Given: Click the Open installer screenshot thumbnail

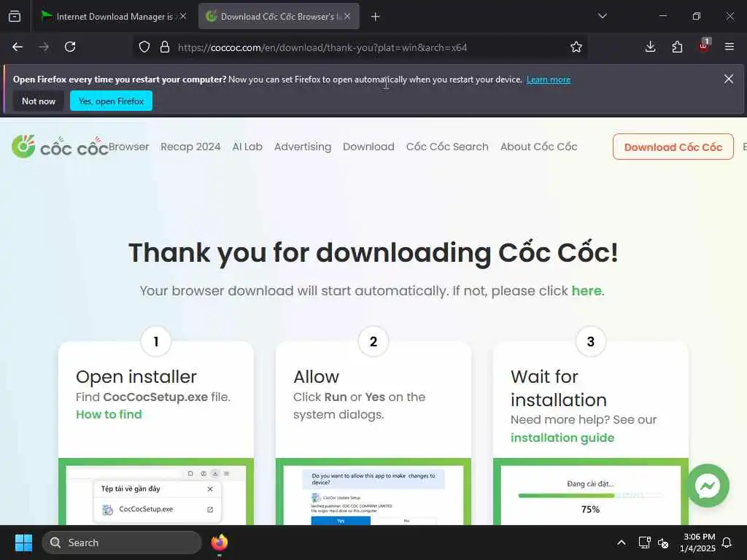Looking at the screenshot, I should [156, 492].
